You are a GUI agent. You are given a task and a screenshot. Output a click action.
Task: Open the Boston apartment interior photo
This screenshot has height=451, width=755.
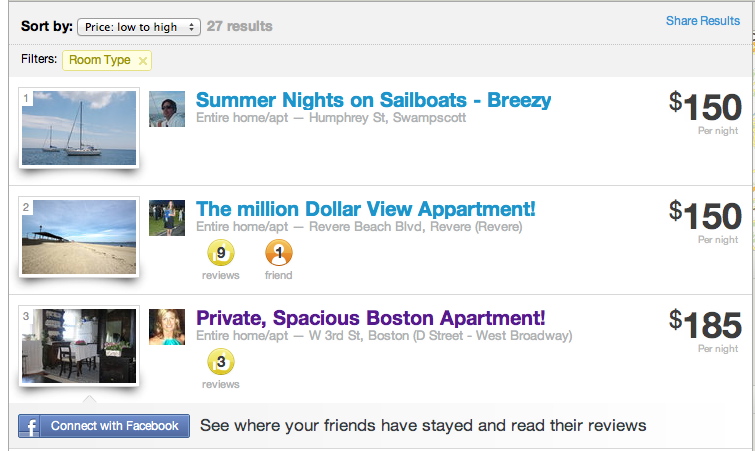coord(79,346)
